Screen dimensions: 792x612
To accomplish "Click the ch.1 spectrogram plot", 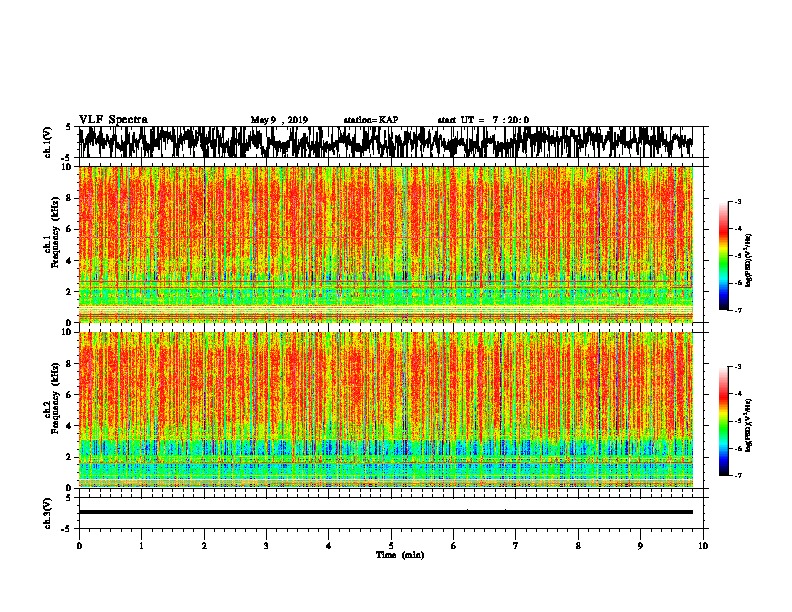I will (x=385, y=244).
